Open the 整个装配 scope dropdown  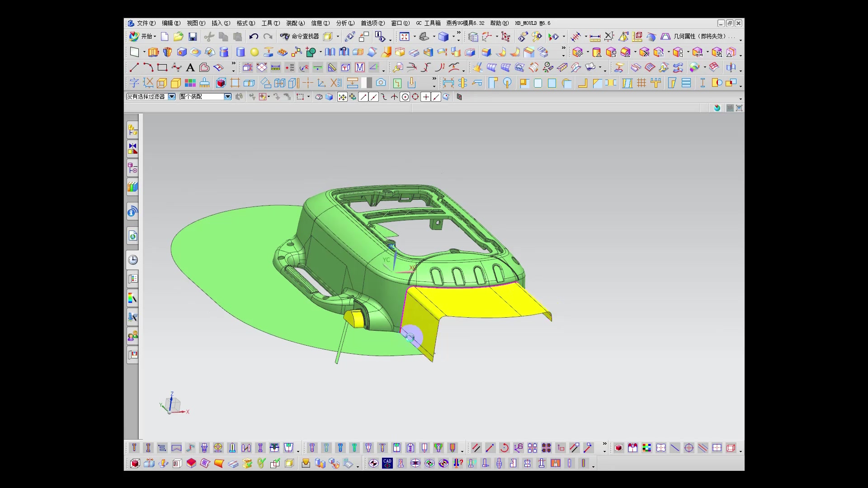coord(228,97)
